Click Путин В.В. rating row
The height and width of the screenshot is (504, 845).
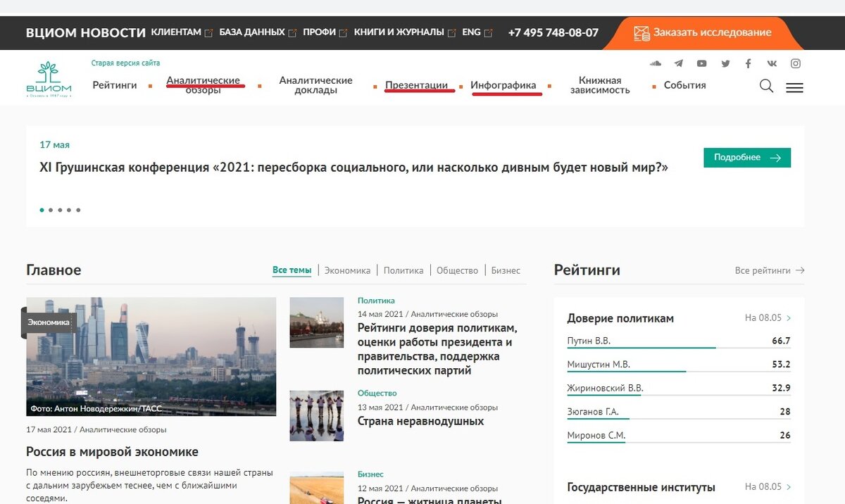coord(679,341)
